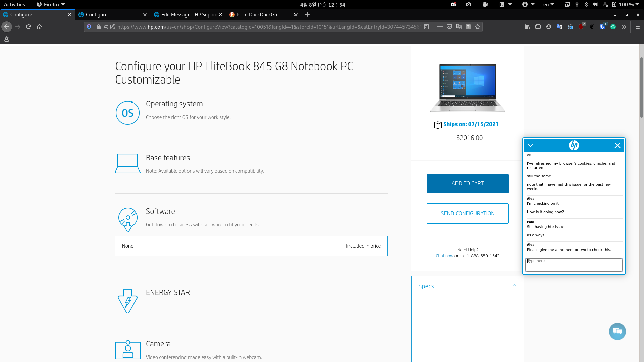Screen dimensions: 644x362
Task: Open Discord from the system tray
Action: click(453, 5)
